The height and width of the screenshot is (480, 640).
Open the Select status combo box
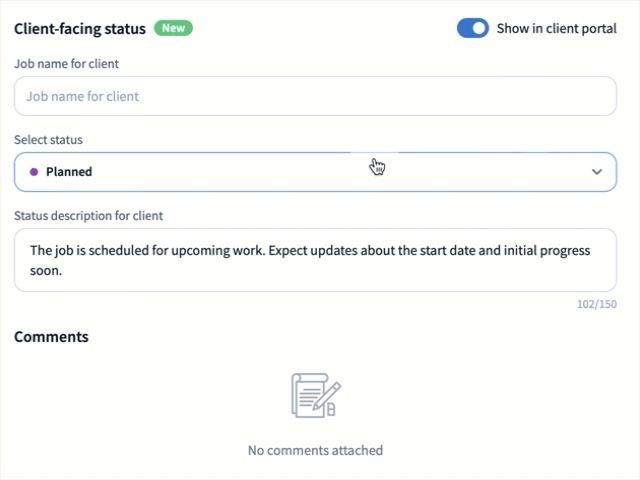point(300,172)
